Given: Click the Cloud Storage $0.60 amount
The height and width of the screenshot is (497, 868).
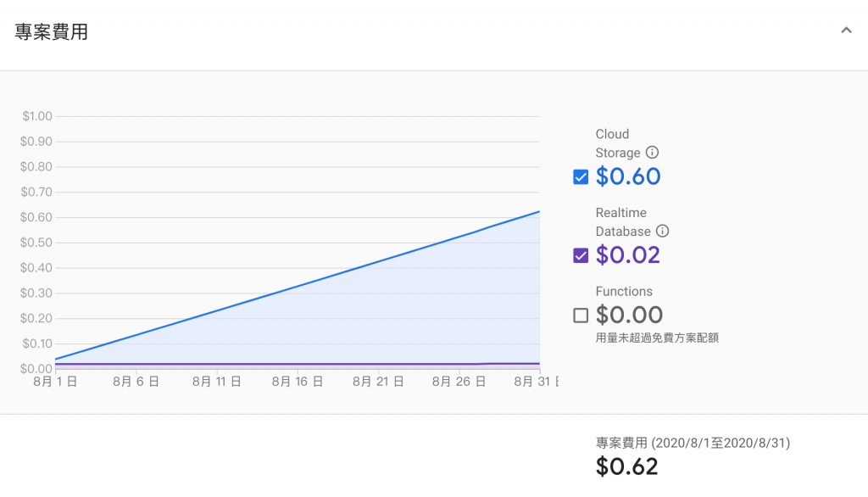Looking at the screenshot, I should coord(628,176).
